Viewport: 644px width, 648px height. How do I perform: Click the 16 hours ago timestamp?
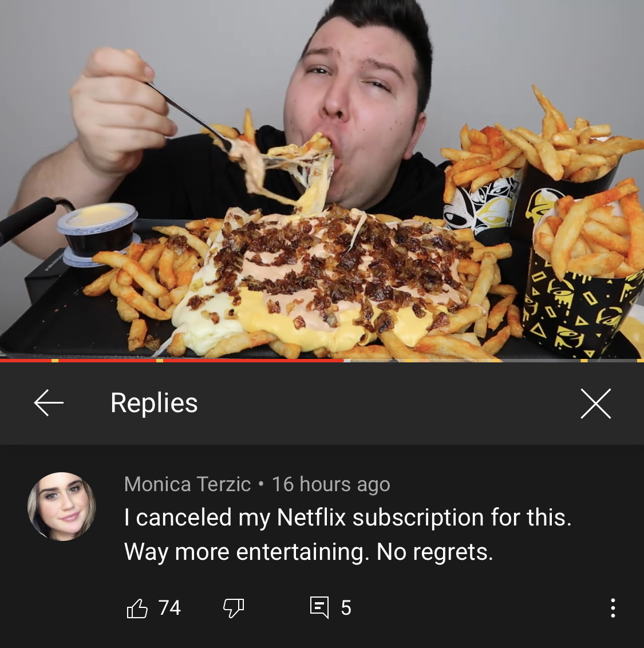click(331, 484)
